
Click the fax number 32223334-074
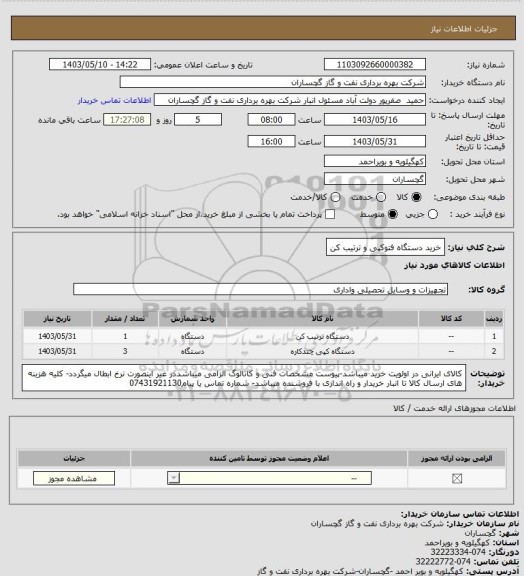tap(458, 552)
